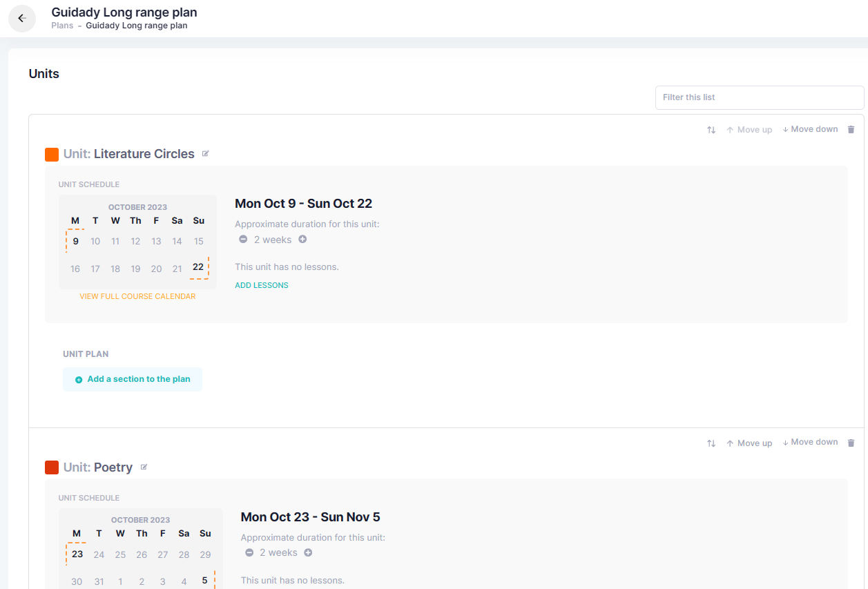Click the reorder icon on Literature Circles unit
This screenshot has height=589, width=868.
pyautogui.click(x=711, y=129)
